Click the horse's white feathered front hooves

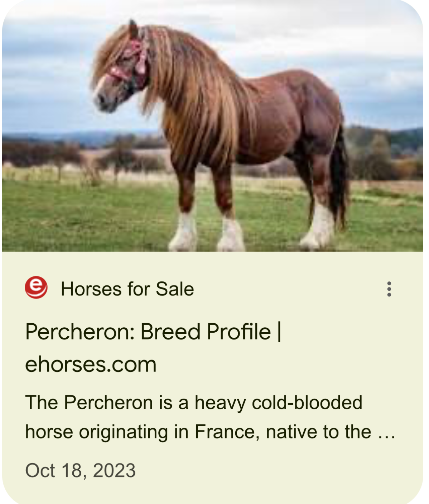click(x=207, y=232)
